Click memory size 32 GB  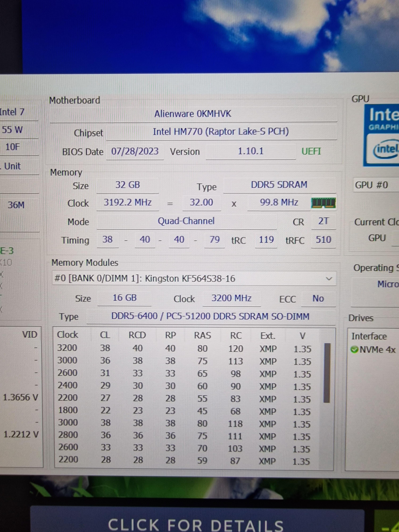pos(128,185)
